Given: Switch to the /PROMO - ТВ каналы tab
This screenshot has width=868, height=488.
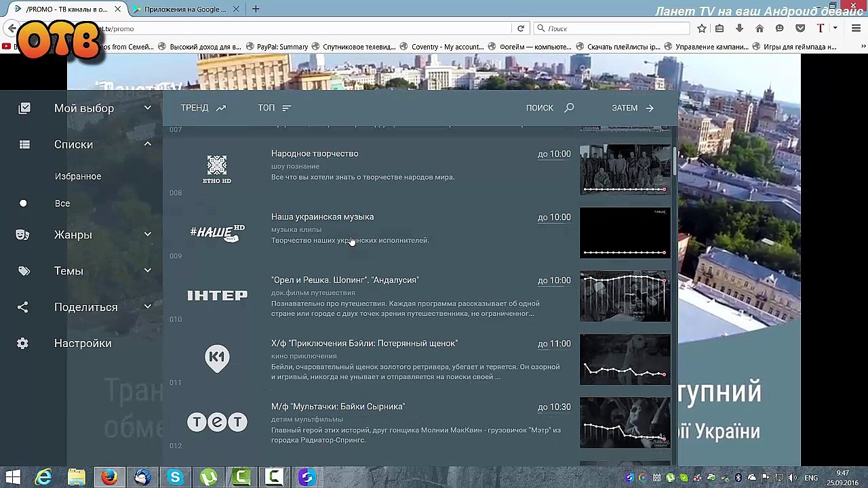Looking at the screenshot, I should click(x=68, y=9).
